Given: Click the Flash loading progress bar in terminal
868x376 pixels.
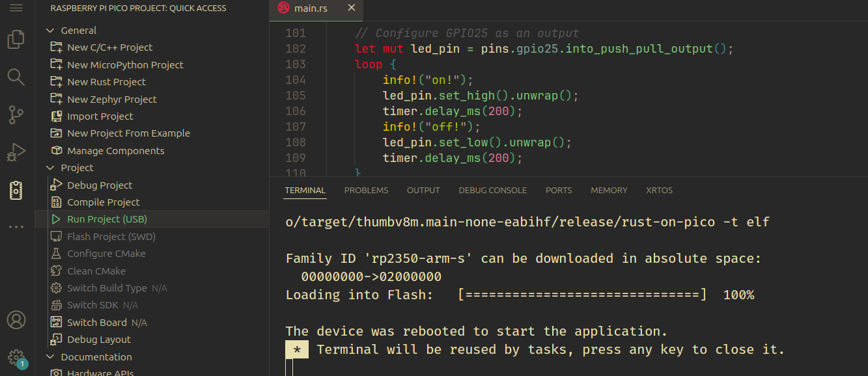Looking at the screenshot, I should coord(583,294).
